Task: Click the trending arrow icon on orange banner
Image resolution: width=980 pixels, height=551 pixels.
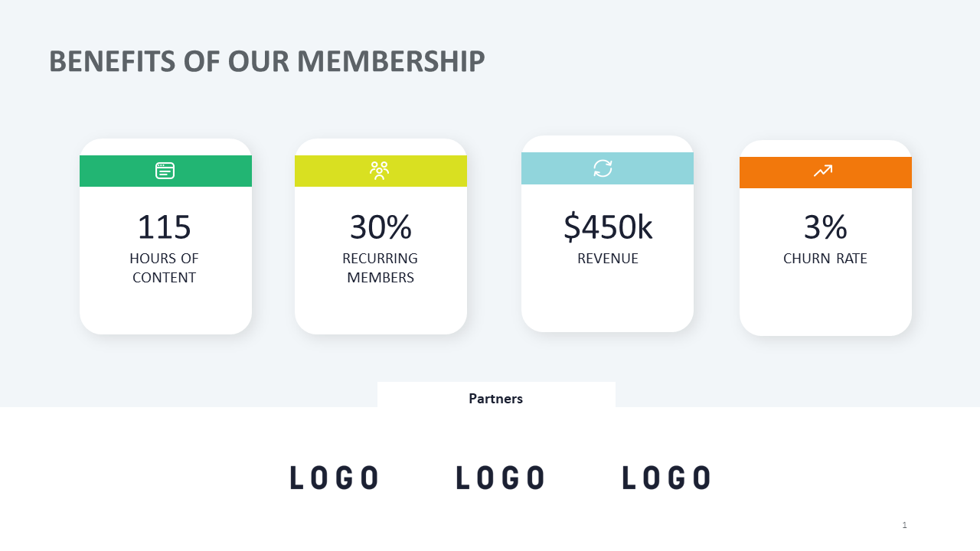Action: tap(823, 171)
